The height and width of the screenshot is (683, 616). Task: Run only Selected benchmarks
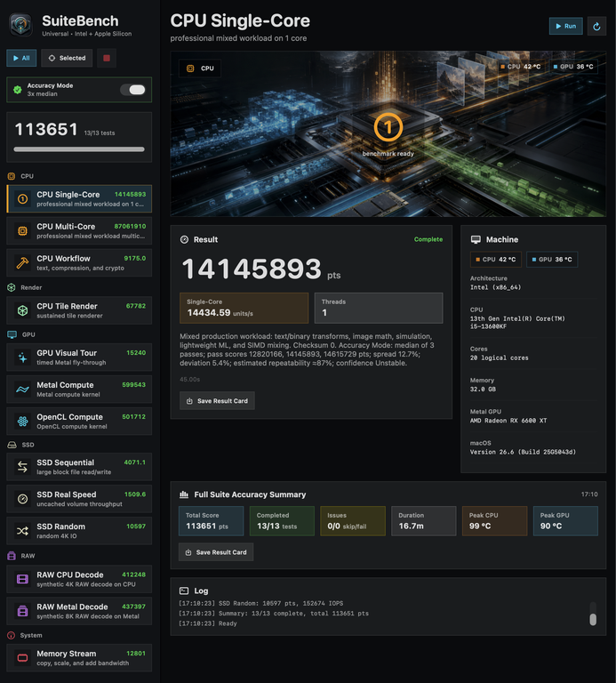(x=67, y=58)
